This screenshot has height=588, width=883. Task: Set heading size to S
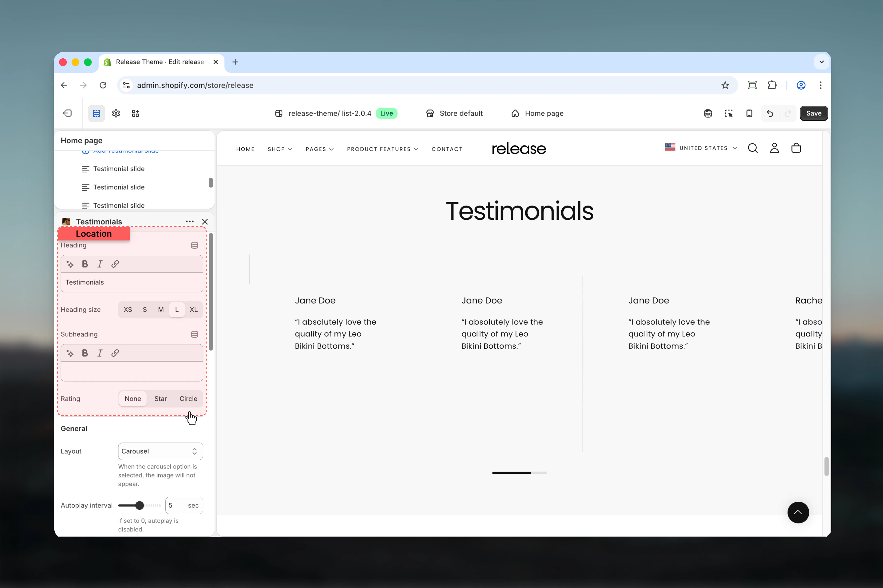point(145,309)
